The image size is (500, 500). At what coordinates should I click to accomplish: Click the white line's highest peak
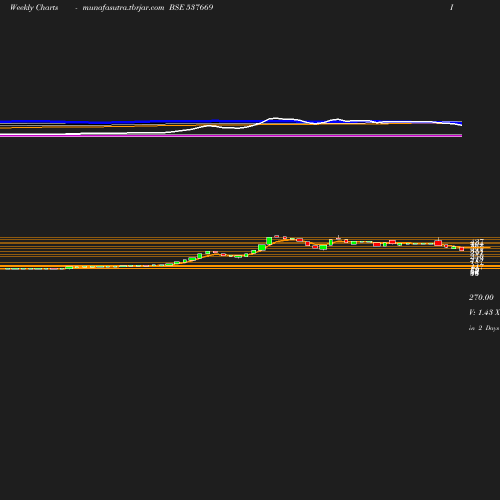[x=275, y=118]
